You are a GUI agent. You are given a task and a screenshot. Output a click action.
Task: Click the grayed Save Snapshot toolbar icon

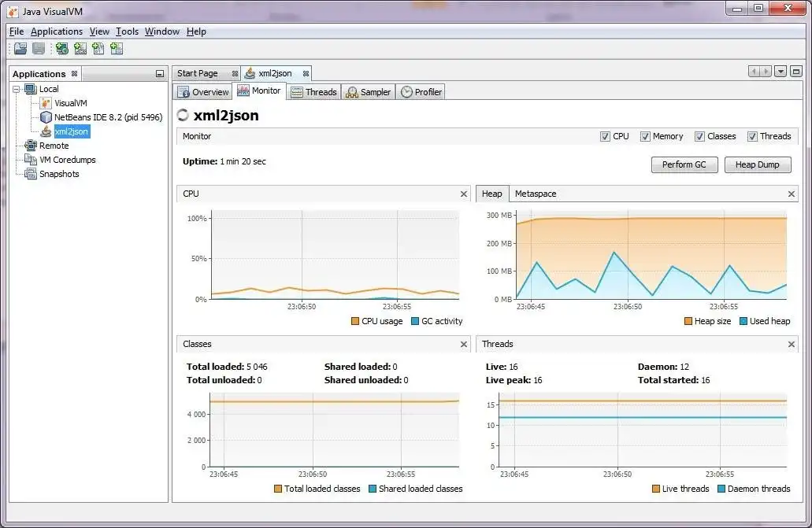click(x=39, y=49)
